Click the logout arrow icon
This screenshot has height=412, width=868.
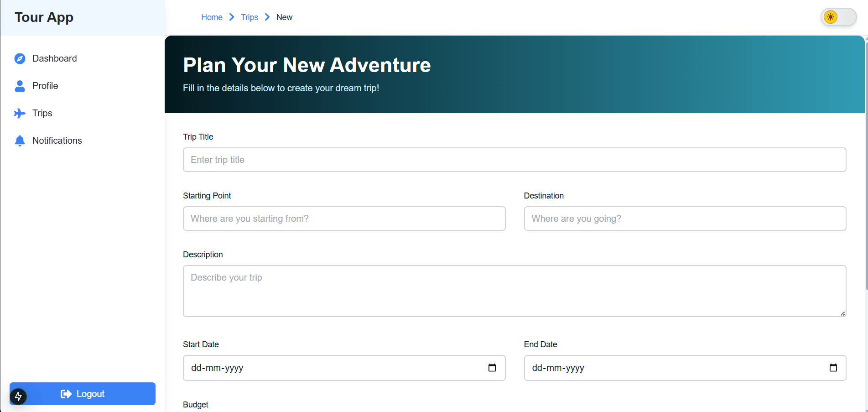(x=66, y=394)
